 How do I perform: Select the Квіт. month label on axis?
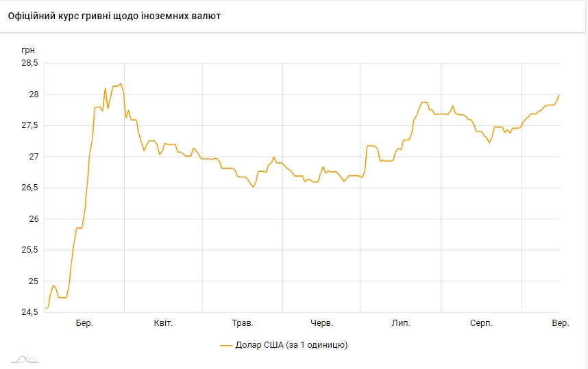pos(163,323)
